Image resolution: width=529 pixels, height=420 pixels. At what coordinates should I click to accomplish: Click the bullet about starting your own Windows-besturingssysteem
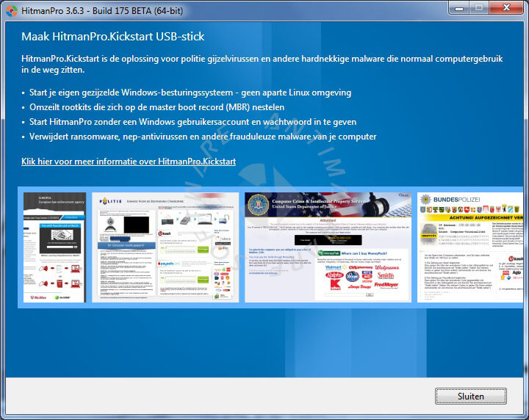(190, 93)
